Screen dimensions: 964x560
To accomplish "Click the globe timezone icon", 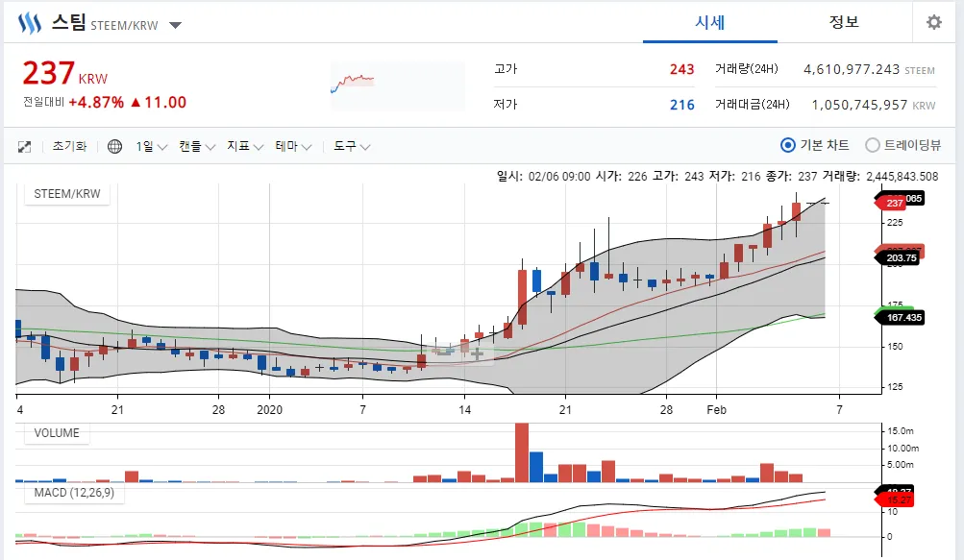I will pyautogui.click(x=114, y=146).
